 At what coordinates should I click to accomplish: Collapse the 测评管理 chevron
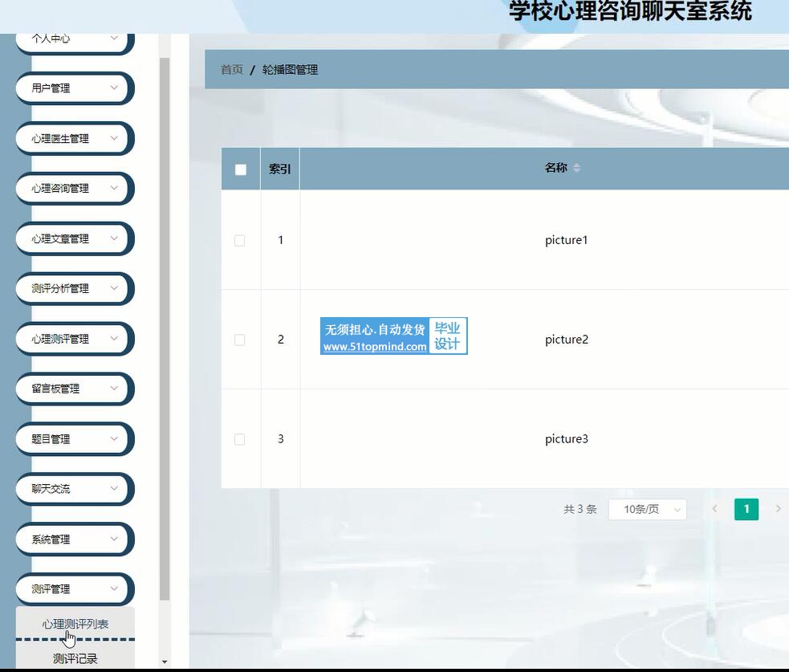(114, 589)
